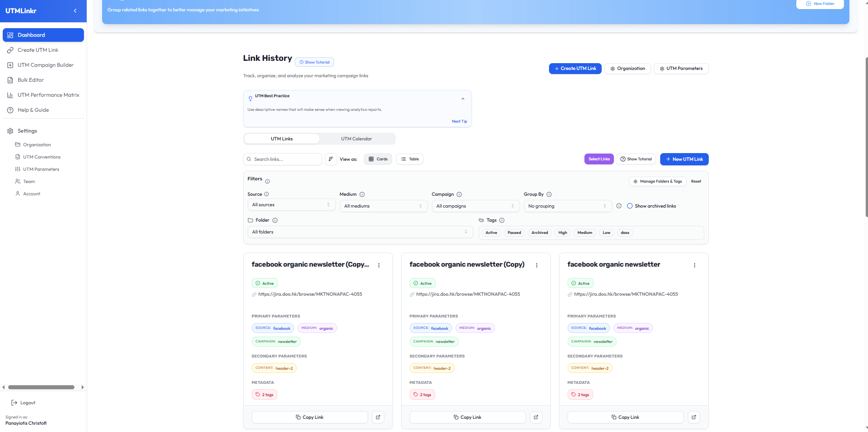
Task: Click the Campaign info icon
Action: point(459,194)
